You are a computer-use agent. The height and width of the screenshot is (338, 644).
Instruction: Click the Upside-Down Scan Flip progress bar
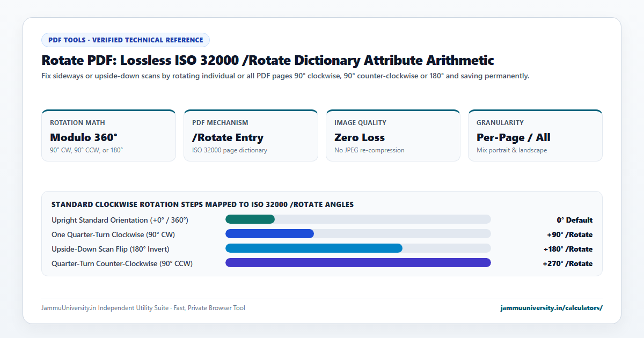tap(358, 248)
